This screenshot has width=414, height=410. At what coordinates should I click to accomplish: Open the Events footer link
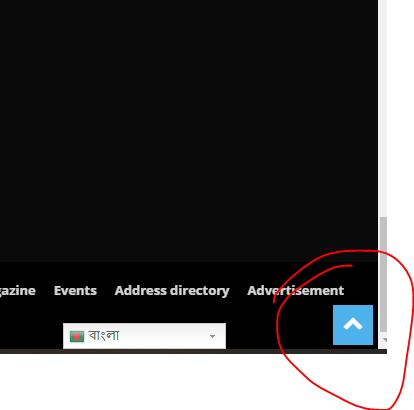click(75, 291)
